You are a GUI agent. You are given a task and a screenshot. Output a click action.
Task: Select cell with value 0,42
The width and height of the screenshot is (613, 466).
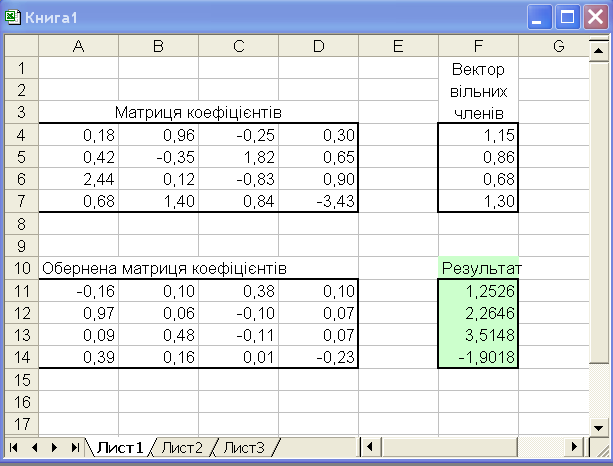point(79,157)
